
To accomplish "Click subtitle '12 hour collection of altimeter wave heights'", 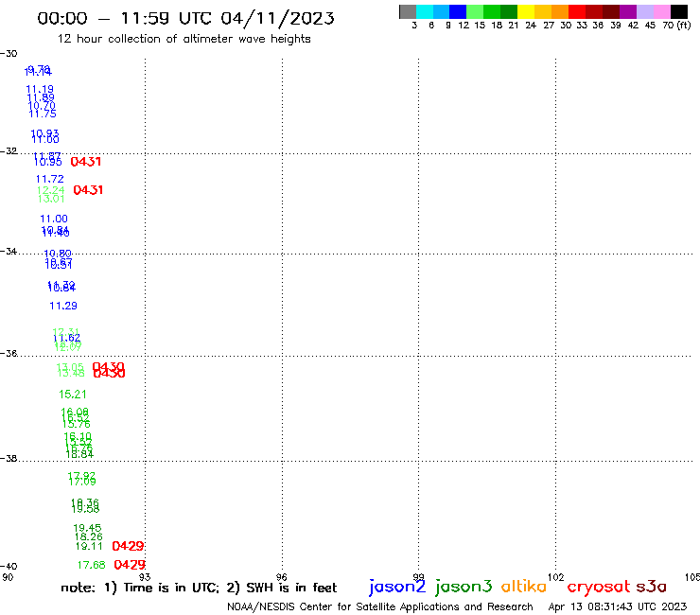I will (x=184, y=39).
